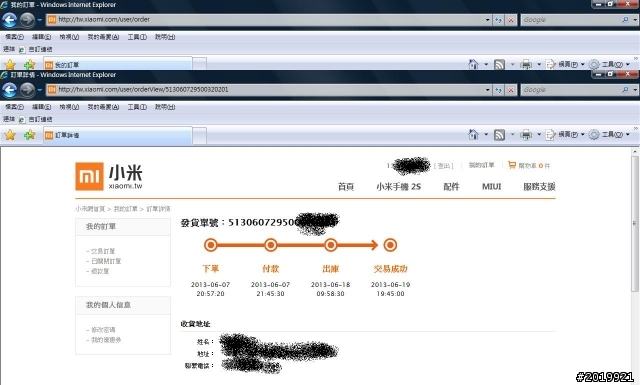The width and height of the screenshot is (640, 385).
Task: Open Favorites menu in order-detail window
Action: click(103, 107)
